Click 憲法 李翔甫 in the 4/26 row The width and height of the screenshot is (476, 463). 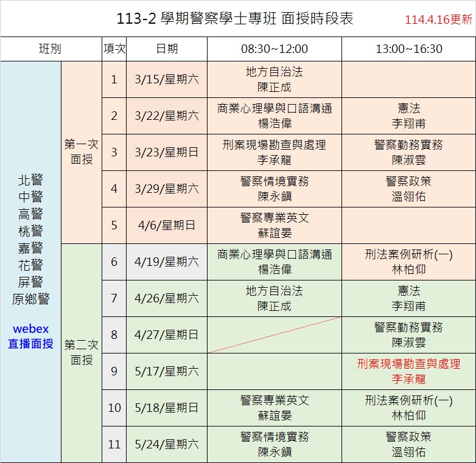click(x=409, y=299)
